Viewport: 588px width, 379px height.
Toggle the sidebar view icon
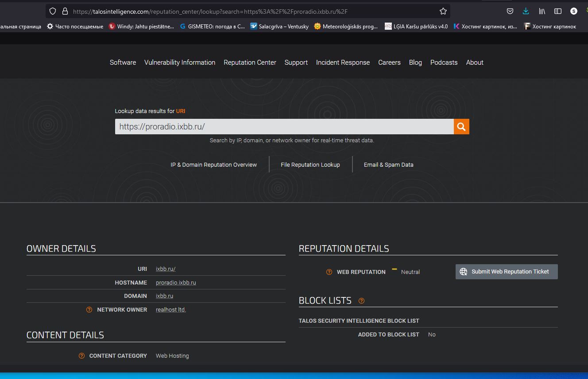coord(558,12)
